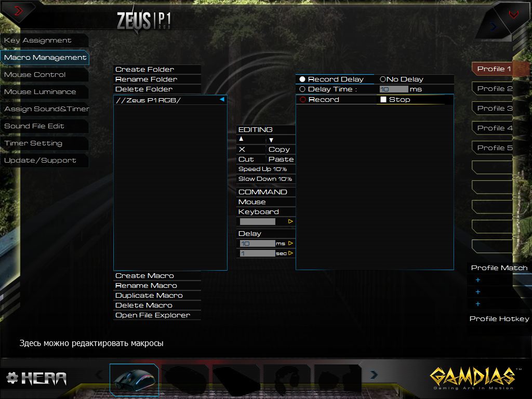
Task: Click Open File Explorer
Action: [157, 315]
